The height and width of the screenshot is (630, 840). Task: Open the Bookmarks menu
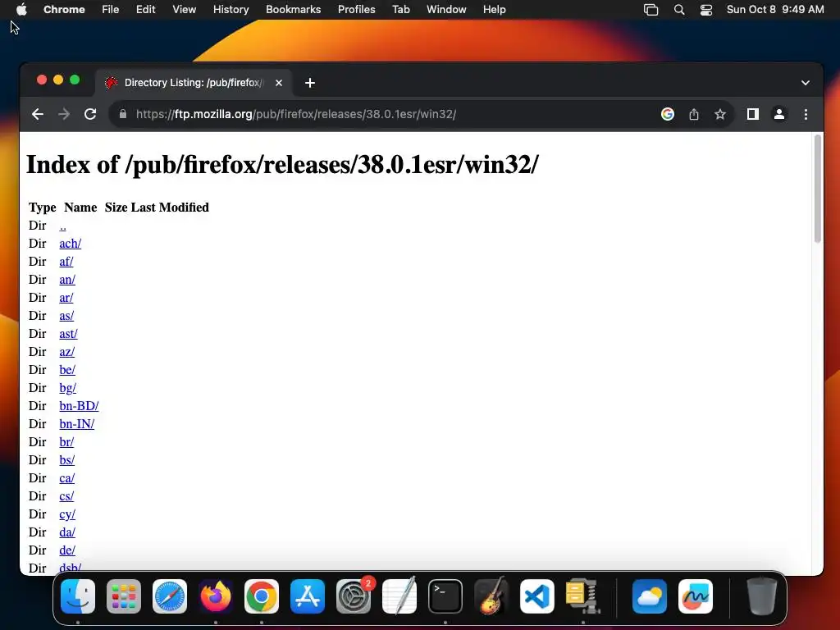293,10
